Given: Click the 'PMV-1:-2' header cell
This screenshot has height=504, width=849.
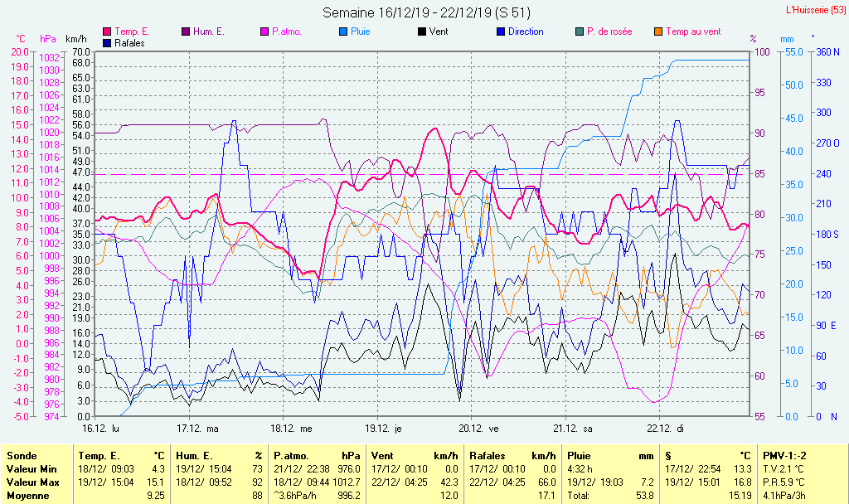Looking at the screenshot, I should point(784,457).
